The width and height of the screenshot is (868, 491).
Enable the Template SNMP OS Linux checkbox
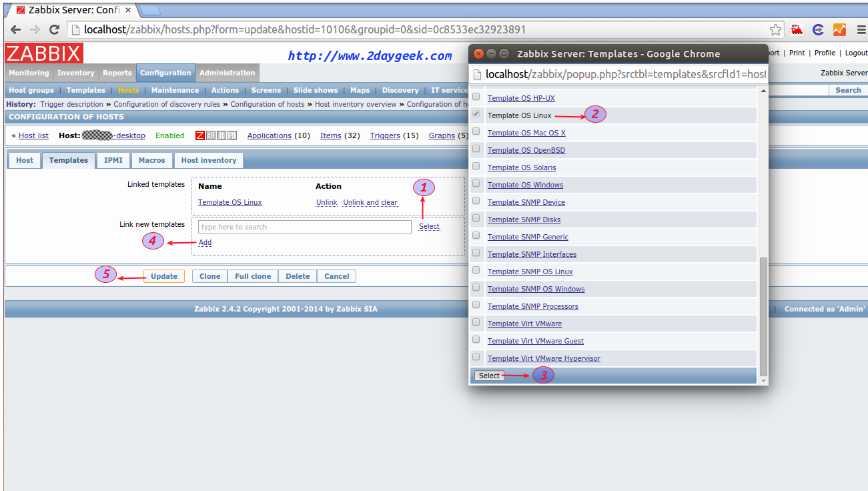point(476,271)
